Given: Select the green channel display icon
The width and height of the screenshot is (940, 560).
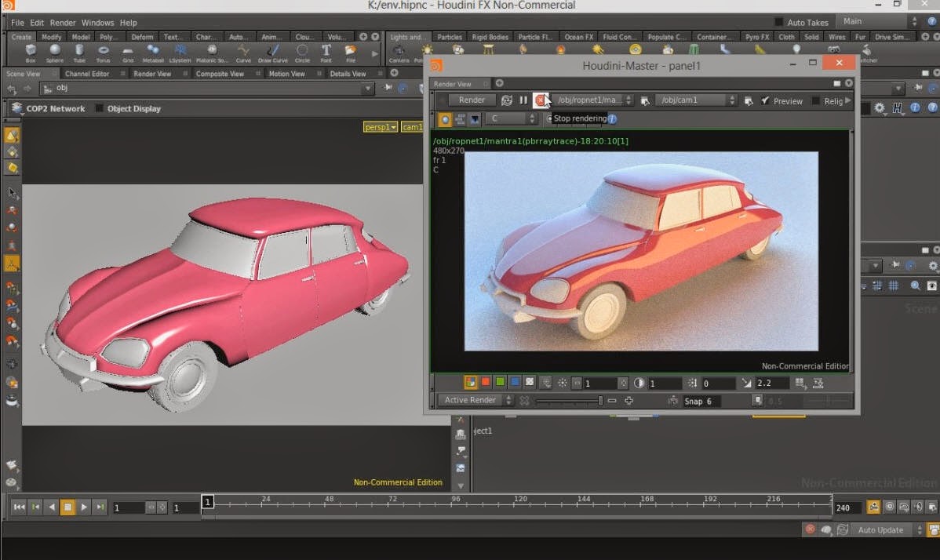Looking at the screenshot, I should pyautogui.click(x=499, y=382).
